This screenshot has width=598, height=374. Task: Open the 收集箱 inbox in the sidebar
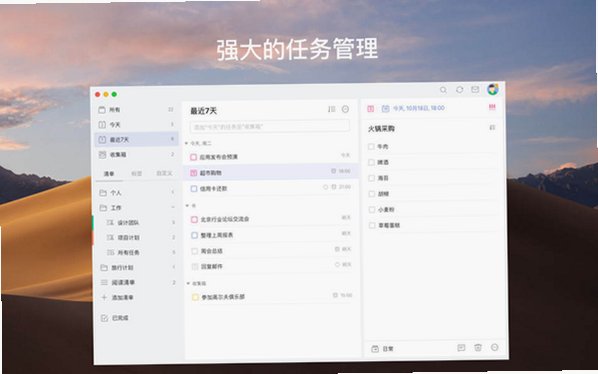[x=136, y=154]
